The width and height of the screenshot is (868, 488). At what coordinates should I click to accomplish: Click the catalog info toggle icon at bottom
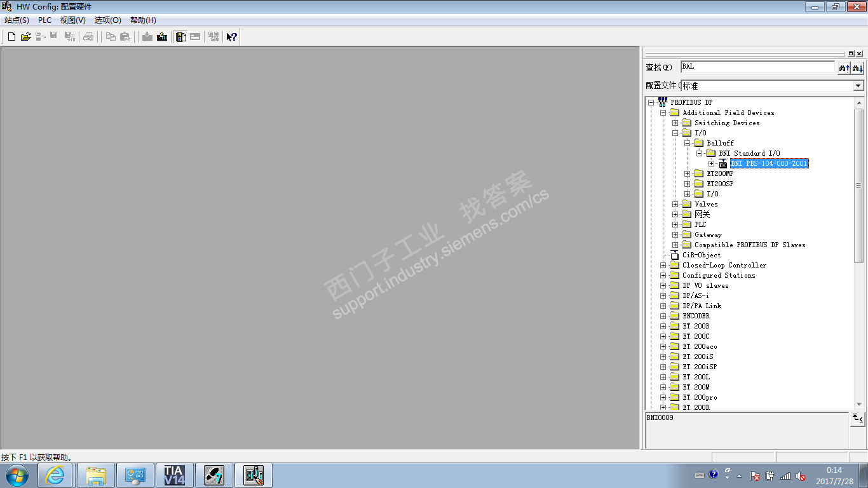pyautogui.click(x=857, y=419)
